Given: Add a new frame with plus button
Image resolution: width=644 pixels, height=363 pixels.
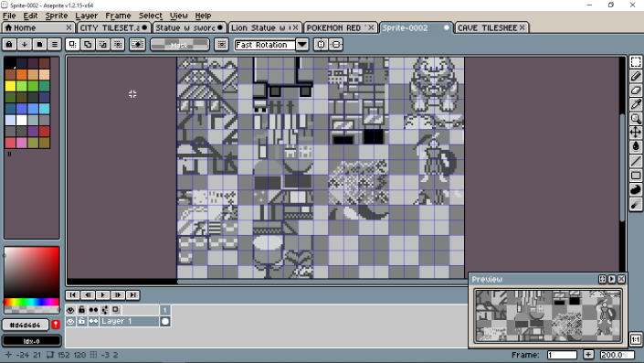Looking at the screenshot, I should (x=588, y=355).
